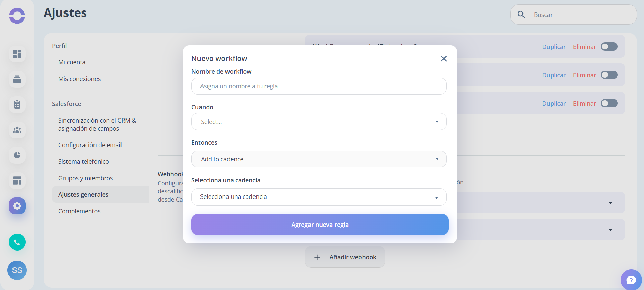
Task: Open the people group sidebar icon
Action: tap(17, 130)
